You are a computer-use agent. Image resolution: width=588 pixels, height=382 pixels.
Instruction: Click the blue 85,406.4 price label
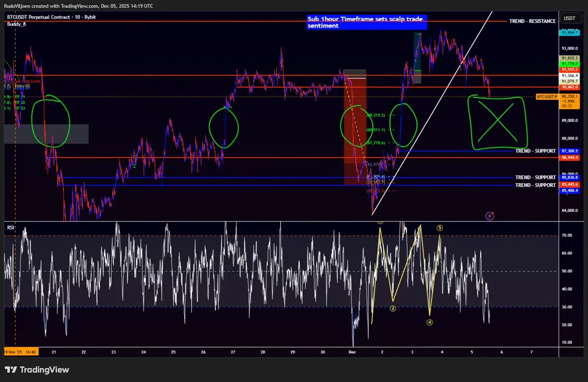pos(570,191)
